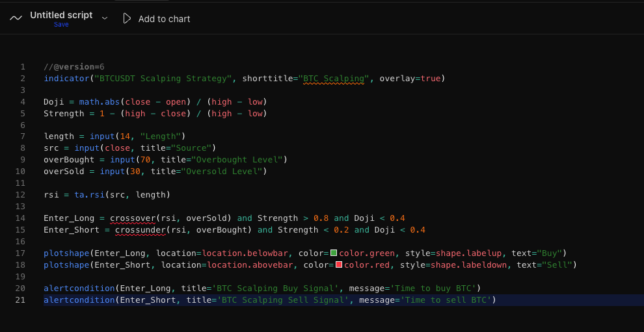Click the //@version=6 comment text
644x332 pixels.
pyautogui.click(x=74, y=66)
